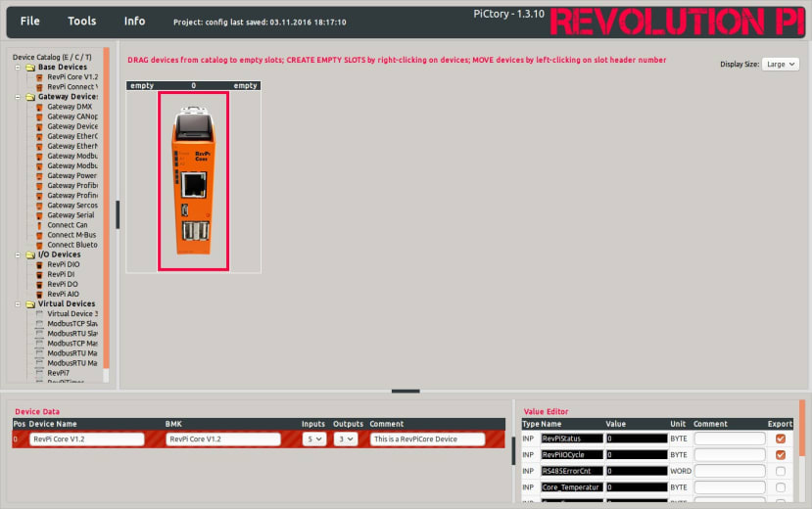Collapse the Gateway Devices tree node
Image resolution: width=812 pixels, height=509 pixels.
(x=18, y=97)
